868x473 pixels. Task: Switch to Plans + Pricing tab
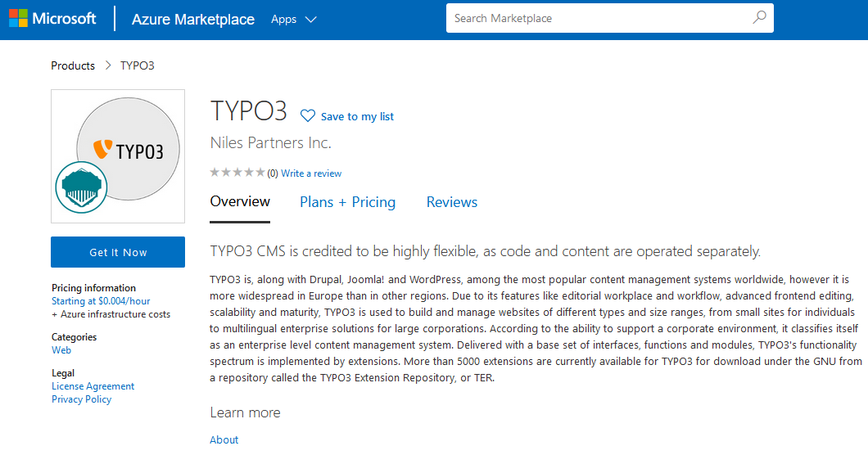coord(347,202)
